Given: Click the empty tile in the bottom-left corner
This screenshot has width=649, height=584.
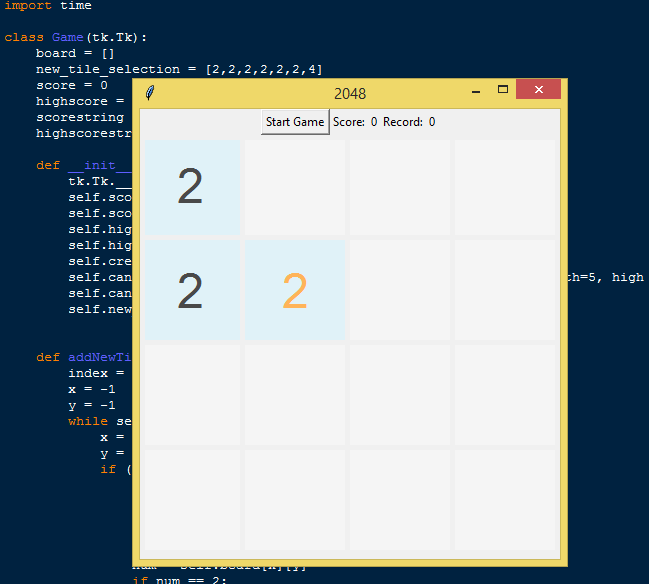Looking at the screenshot, I should 191,499.
